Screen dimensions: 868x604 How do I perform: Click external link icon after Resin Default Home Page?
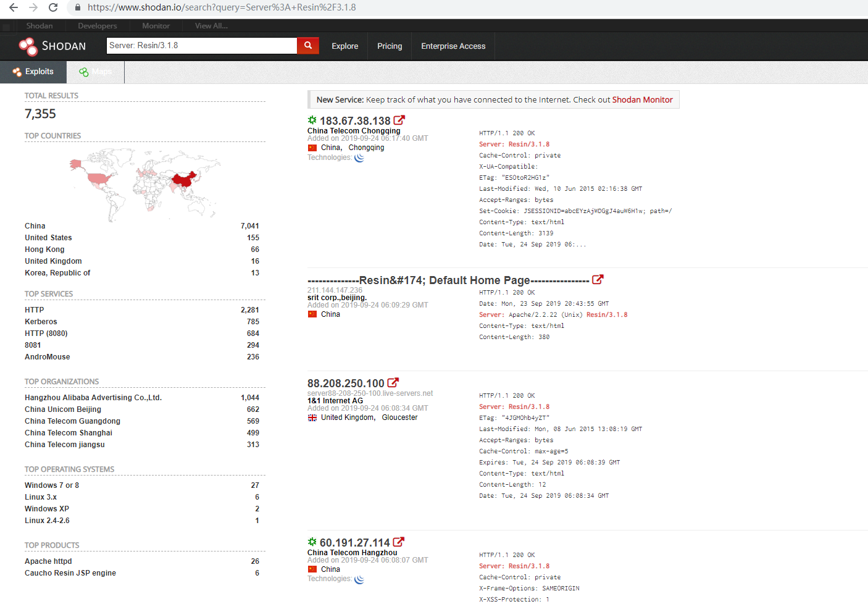598,280
